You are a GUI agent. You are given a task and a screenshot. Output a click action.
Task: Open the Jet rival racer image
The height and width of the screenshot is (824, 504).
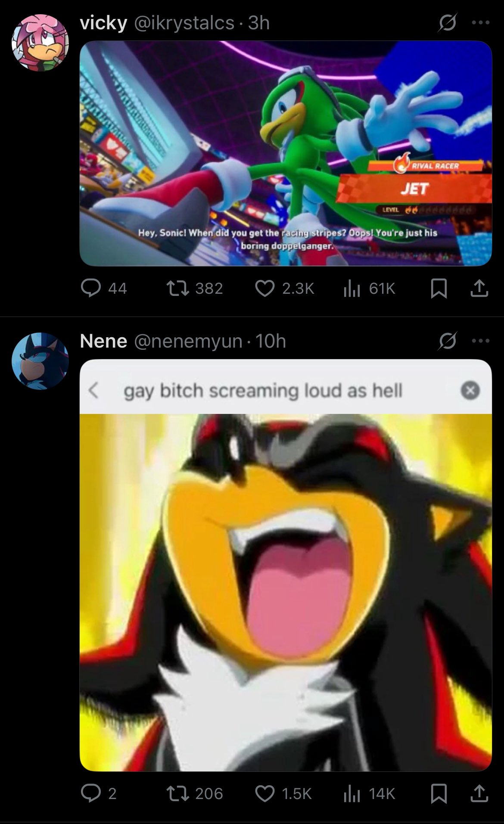point(286,153)
